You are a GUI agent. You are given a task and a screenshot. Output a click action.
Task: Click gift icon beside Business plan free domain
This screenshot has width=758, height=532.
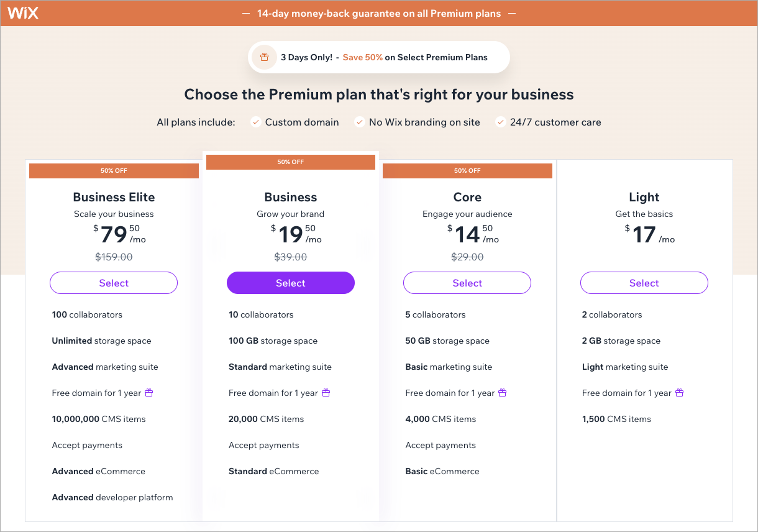(326, 393)
